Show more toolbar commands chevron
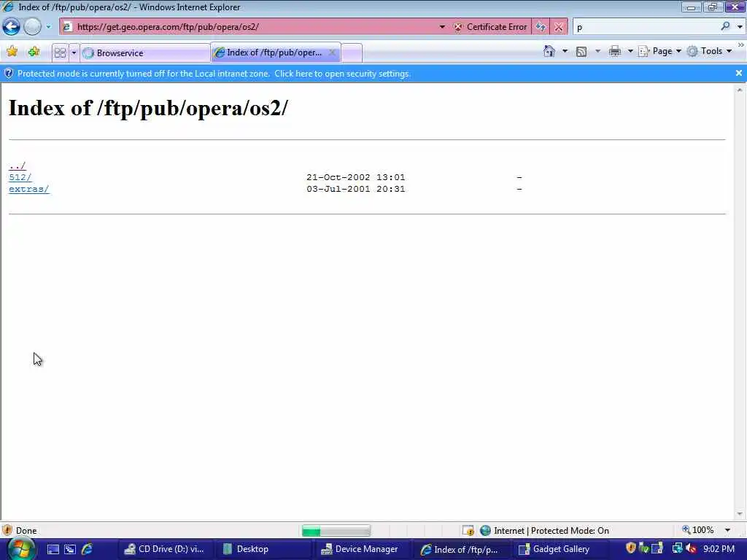The height and width of the screenshot is (560, 747). pyautogui.click(x=741, y=44)
